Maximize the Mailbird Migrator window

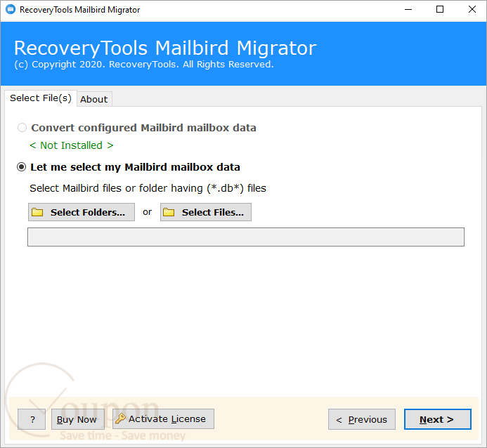point(440,9)
